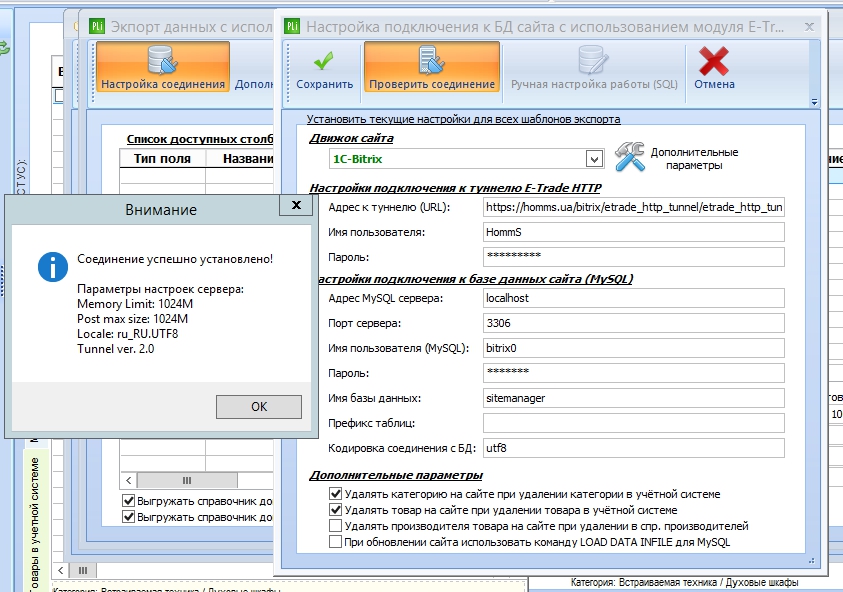Toggle second Выгружать справочник checkbox

128,517
